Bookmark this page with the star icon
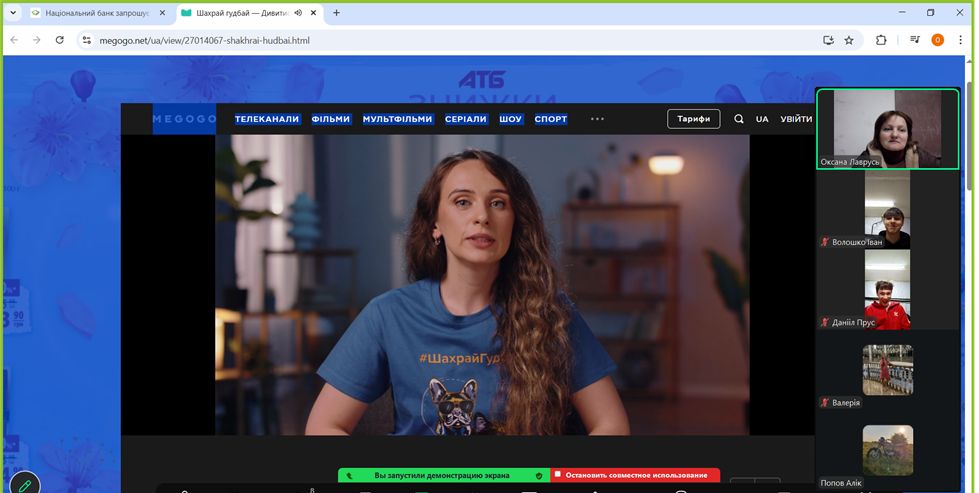Screen dimensions: 979x493 click(x=849, y=40)
